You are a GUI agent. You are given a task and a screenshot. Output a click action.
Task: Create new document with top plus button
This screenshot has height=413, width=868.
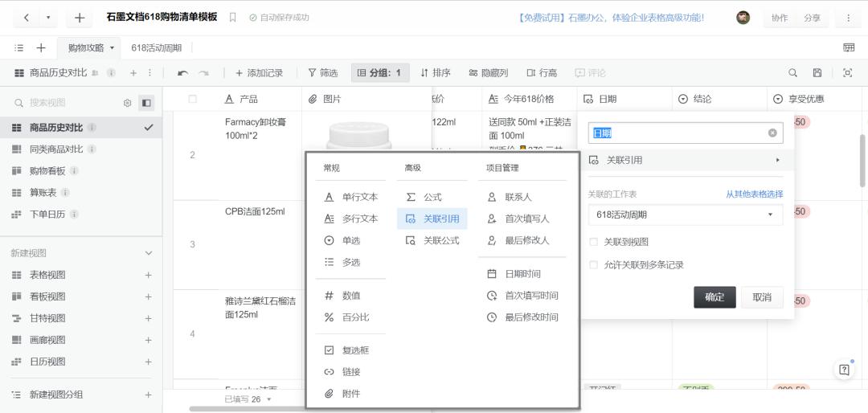coord(79,18)
